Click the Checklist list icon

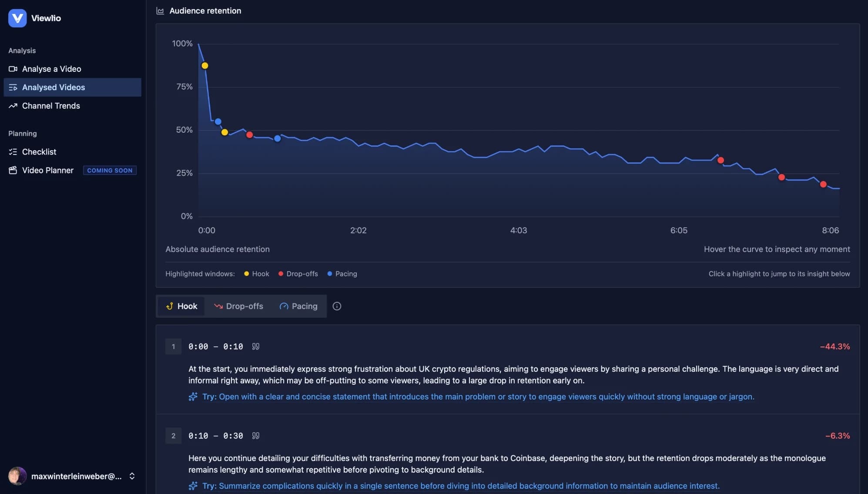(x=13, y=152)
